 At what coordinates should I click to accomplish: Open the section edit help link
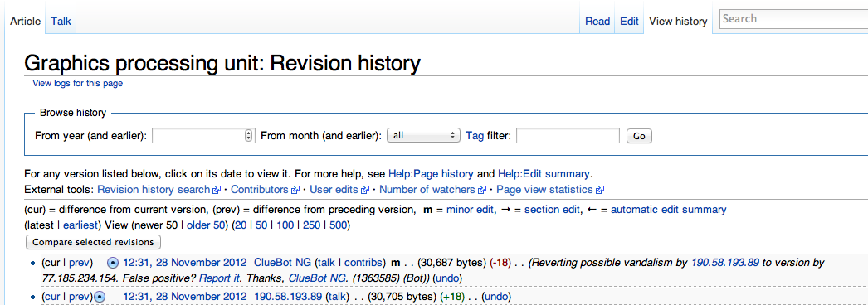tap(553, 210)
